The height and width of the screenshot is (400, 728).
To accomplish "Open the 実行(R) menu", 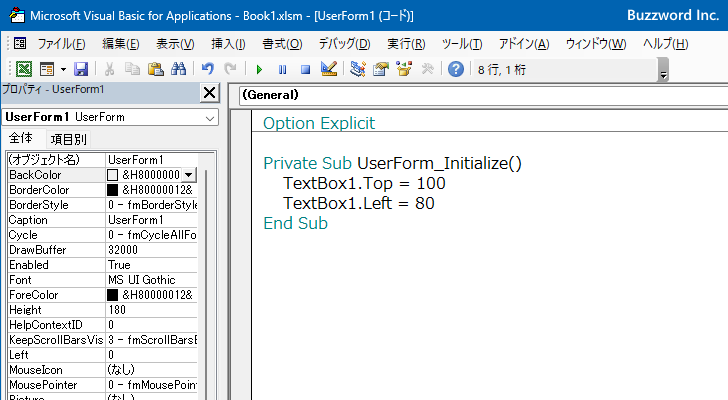I will [406, 44].
